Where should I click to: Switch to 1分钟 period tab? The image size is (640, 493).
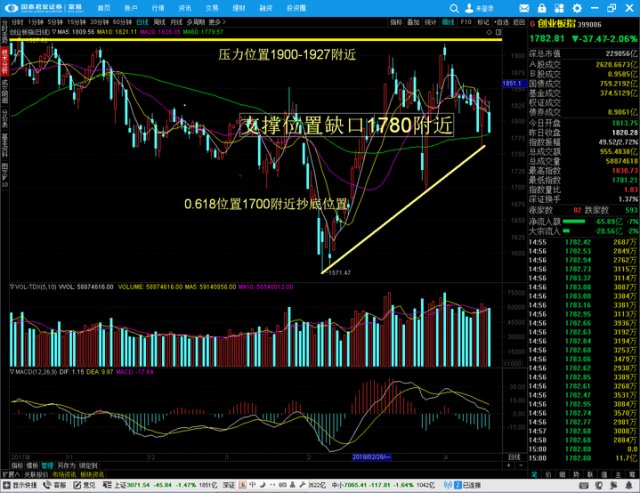[36, 22]
